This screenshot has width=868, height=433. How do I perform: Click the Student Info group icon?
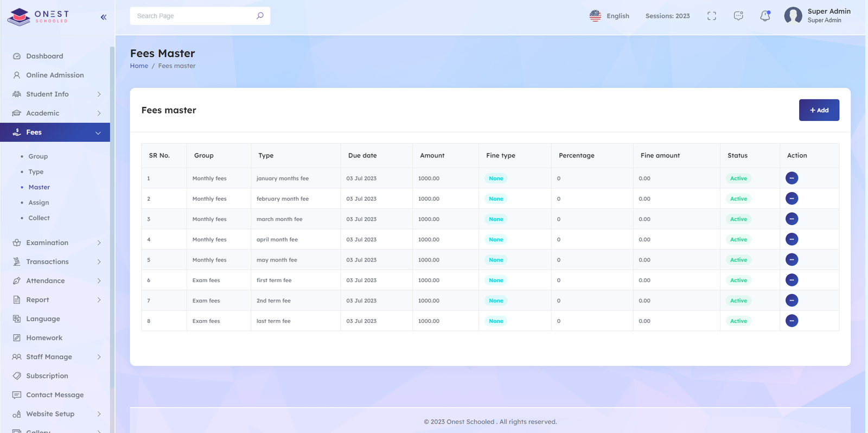(x=17, y=94)
